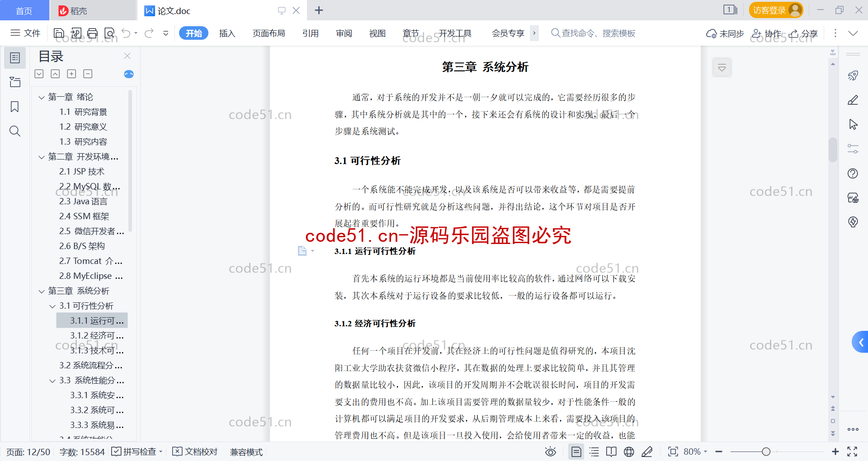868x461 pixels.
Task: Switch to web layout globe icon
Action: pyautogui.click(x=629, y=452)
